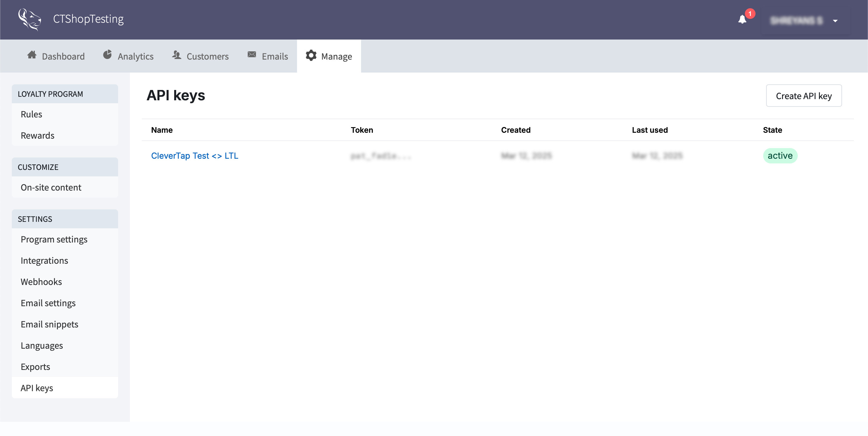Click the active state badge
The width and height of the screenshot is (868, 436).
(x=780, y=155)
